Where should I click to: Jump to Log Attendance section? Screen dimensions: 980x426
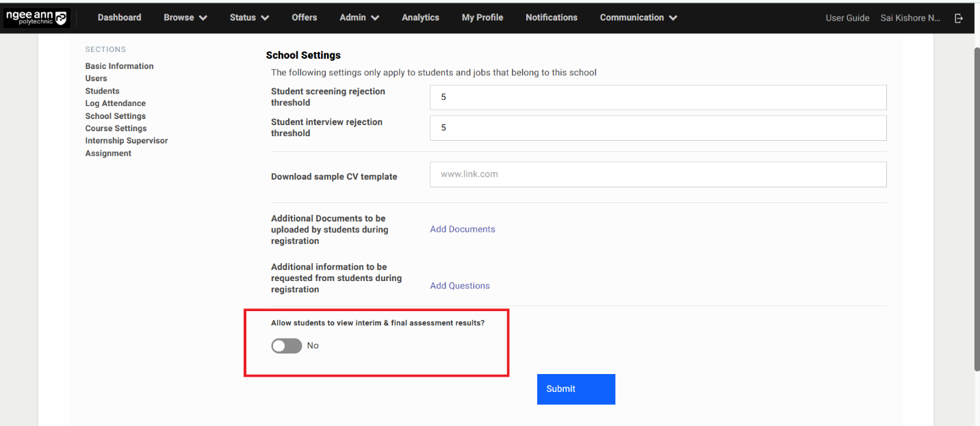(115, 103)
